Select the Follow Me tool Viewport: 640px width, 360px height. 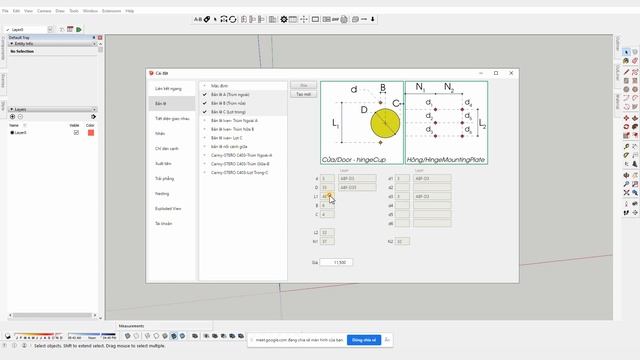point(635,127)
